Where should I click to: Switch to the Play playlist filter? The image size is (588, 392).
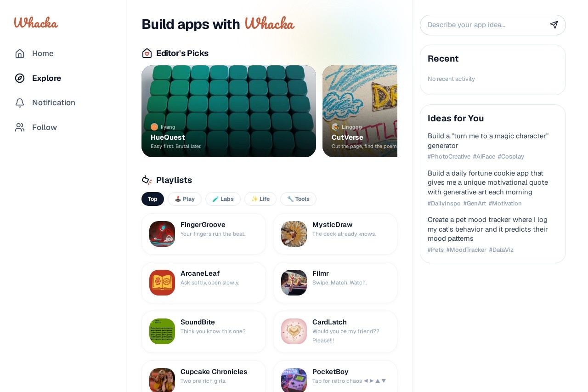tap(185, 199)
